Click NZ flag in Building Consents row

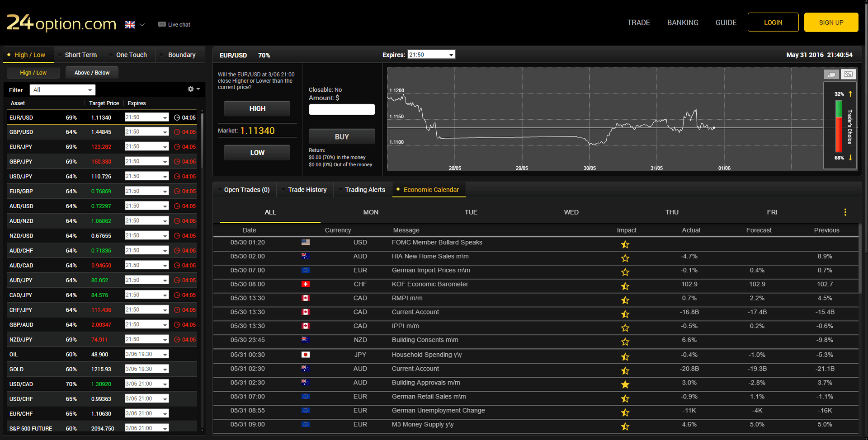(x=306, y=340)
